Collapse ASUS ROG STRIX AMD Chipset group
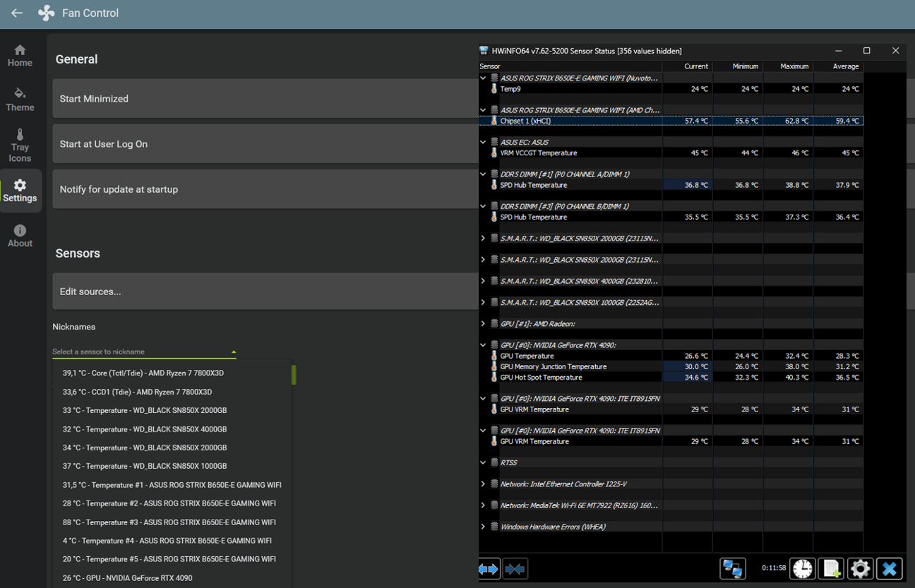 tap(483, 110)
